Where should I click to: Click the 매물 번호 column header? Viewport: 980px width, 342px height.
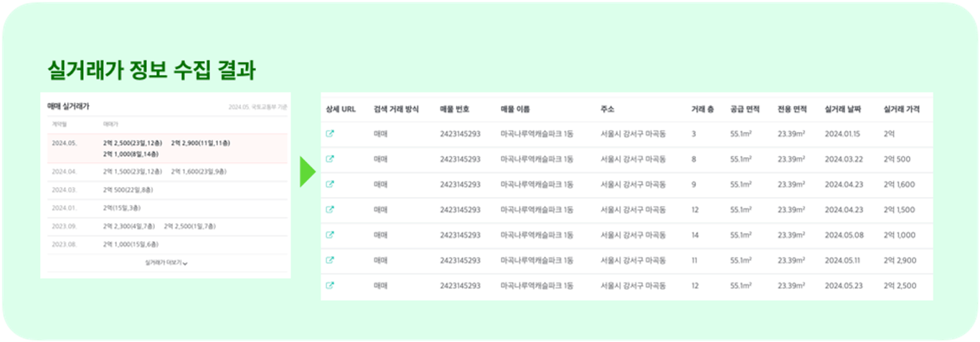(455, 110)
